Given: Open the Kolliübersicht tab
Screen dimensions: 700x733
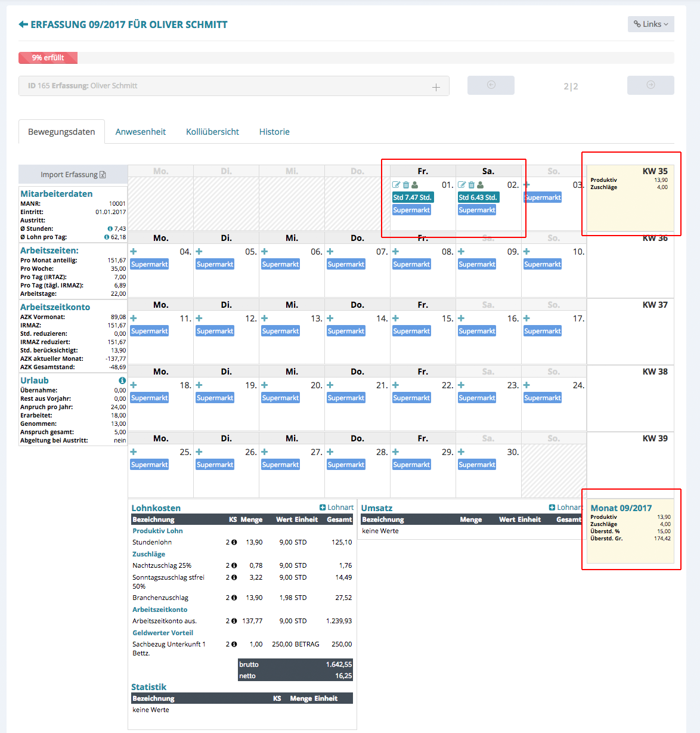Looking at the screenshot, I should click(x=212, y=132).
